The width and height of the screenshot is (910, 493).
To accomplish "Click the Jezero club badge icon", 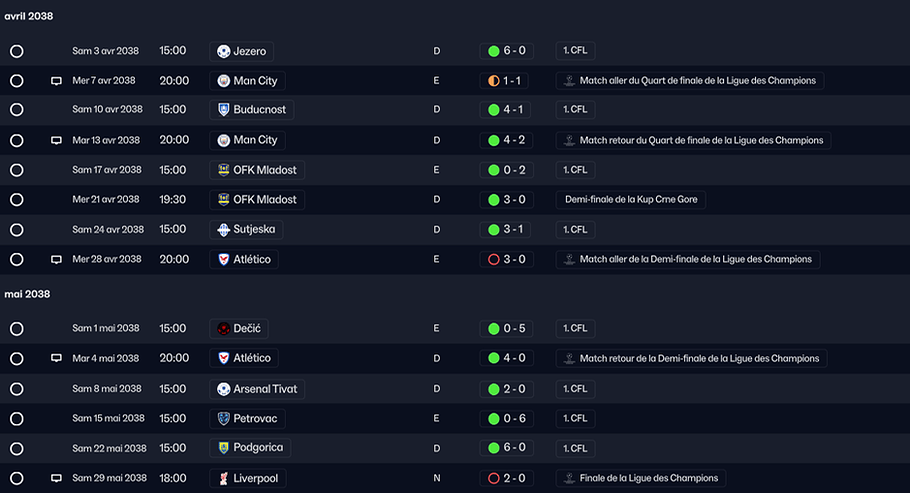I will click(223, 51).
